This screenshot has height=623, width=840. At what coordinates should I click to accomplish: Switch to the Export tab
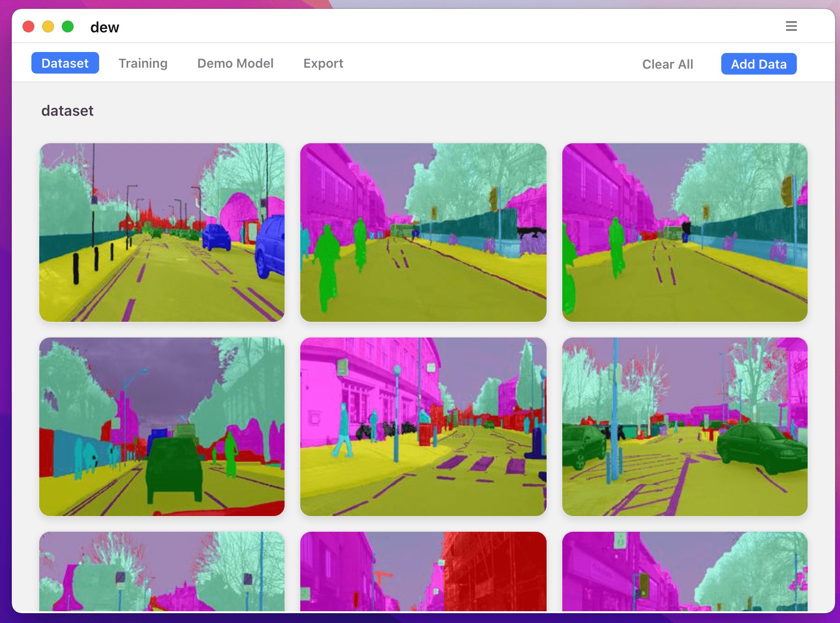pos(323,63)
